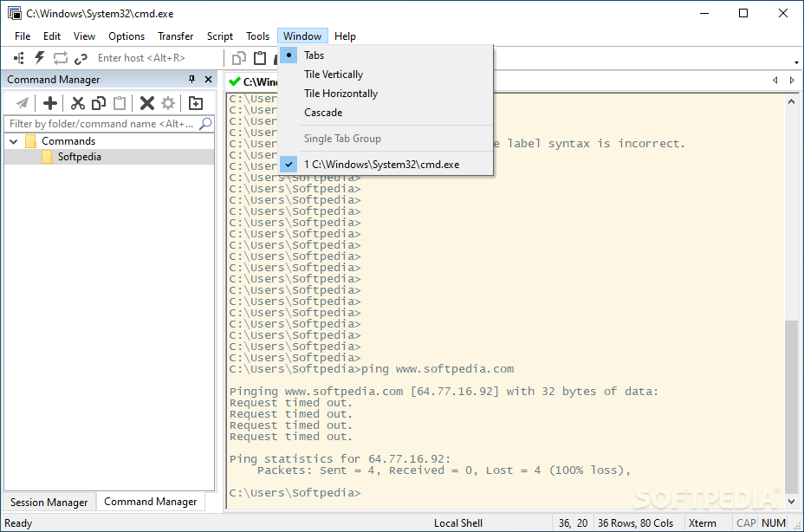Click the Delete X icon in Command Manager
This screenshot has width=804, height=532.
coord(147,103)
